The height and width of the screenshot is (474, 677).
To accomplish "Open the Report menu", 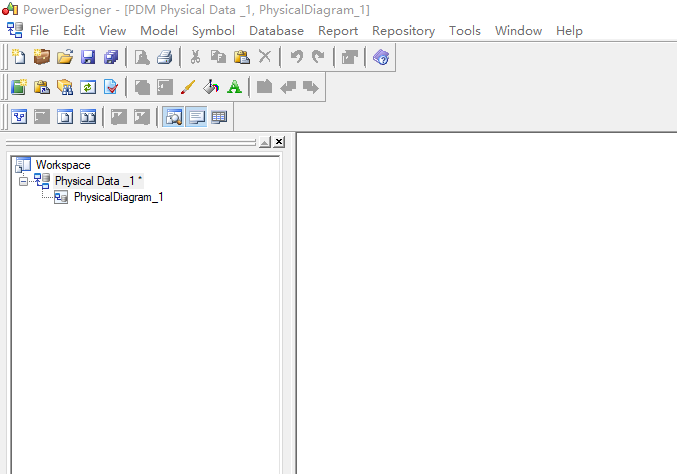I will point(338,31).
